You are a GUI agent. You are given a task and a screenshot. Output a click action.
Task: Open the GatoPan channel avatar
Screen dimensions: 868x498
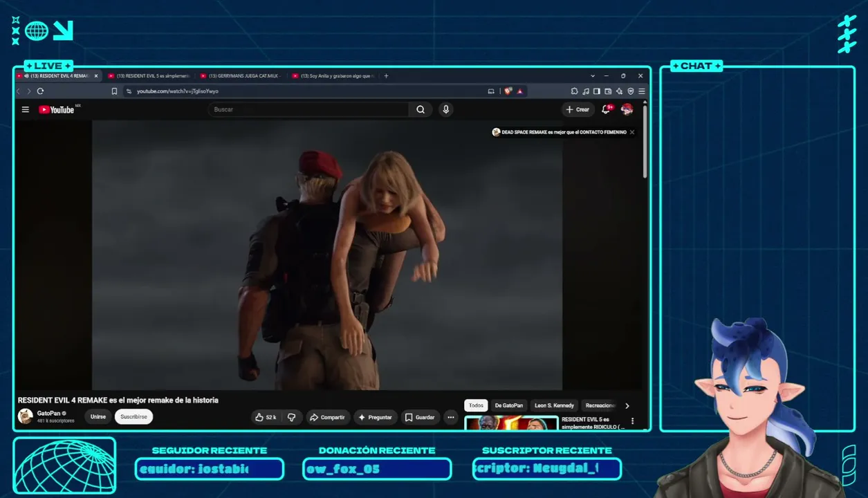[25, 416]
